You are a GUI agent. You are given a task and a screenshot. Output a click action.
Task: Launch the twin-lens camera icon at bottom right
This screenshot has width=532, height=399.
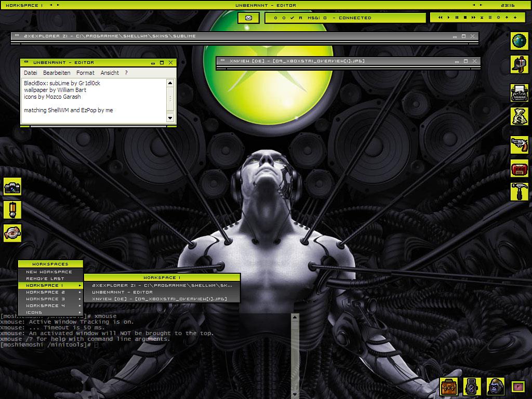click(472, 387)
